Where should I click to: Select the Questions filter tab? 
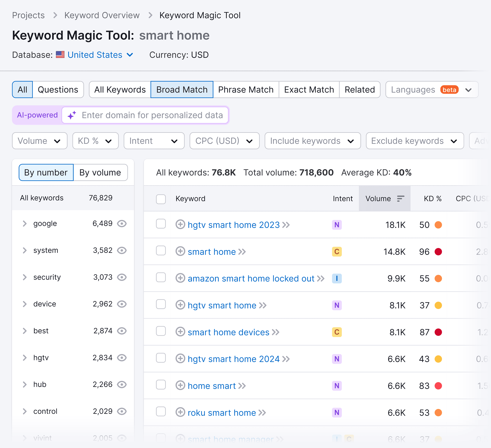pyautogui.click(x=58, y=89)
